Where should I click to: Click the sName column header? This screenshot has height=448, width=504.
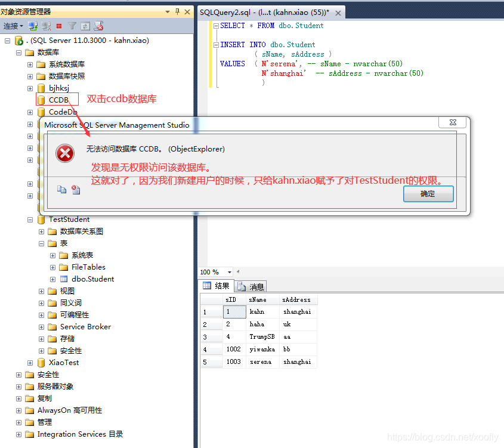[262, 300]
